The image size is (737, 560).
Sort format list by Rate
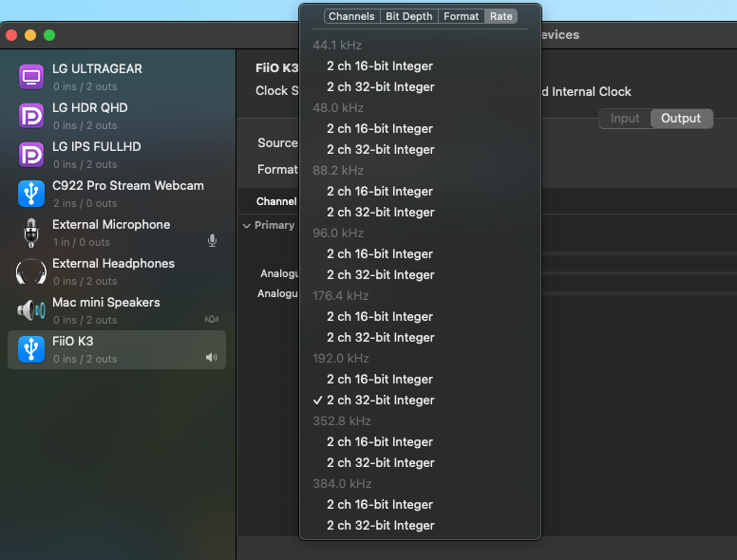pos(501,16)
